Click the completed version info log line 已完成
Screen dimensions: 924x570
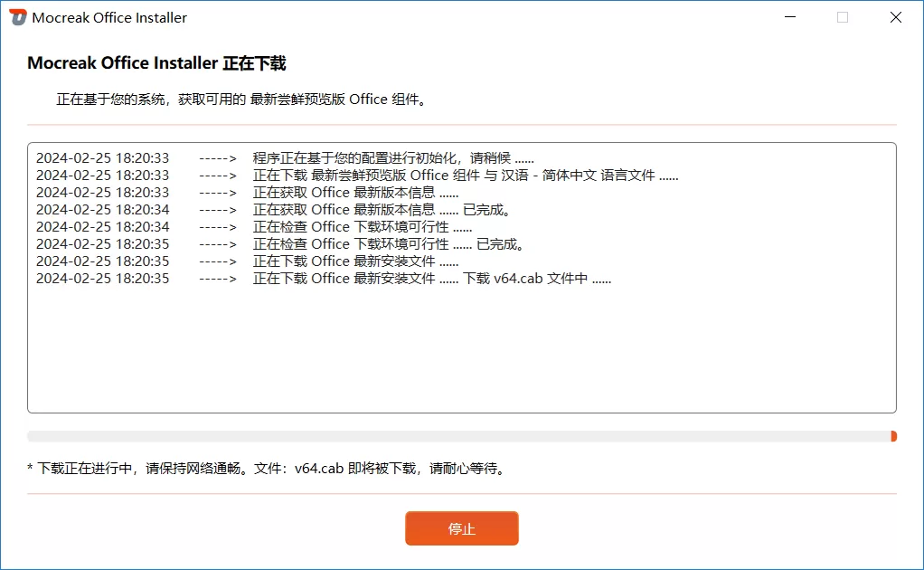coord(362,209)
